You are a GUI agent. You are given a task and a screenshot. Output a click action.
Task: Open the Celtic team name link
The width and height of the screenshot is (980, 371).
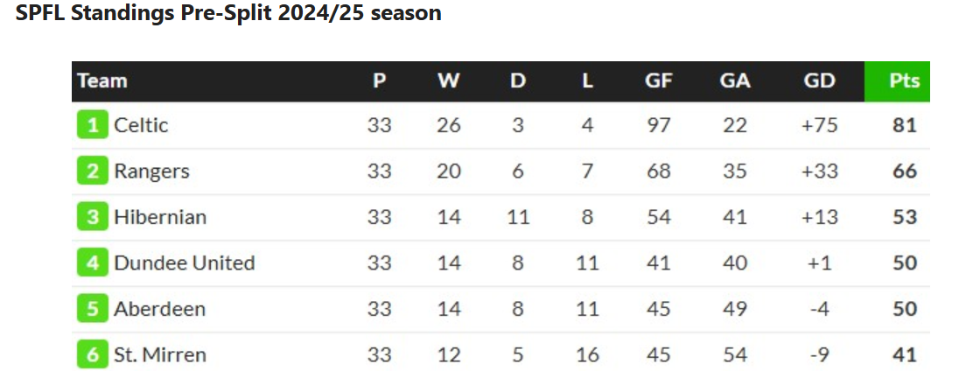(141, 125)
